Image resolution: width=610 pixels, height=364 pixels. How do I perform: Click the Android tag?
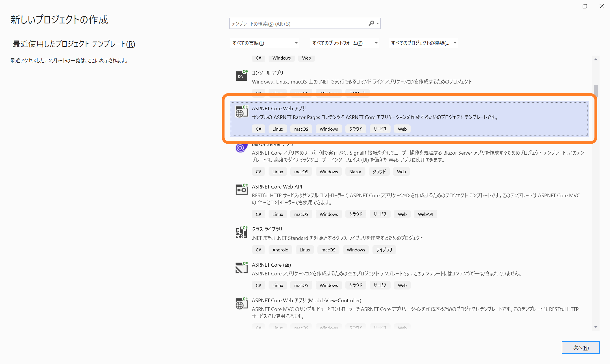tap(280, 250)
